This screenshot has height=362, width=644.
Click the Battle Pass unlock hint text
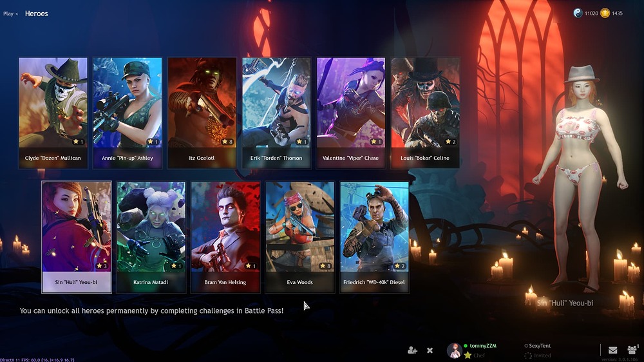tap(151, 310)
